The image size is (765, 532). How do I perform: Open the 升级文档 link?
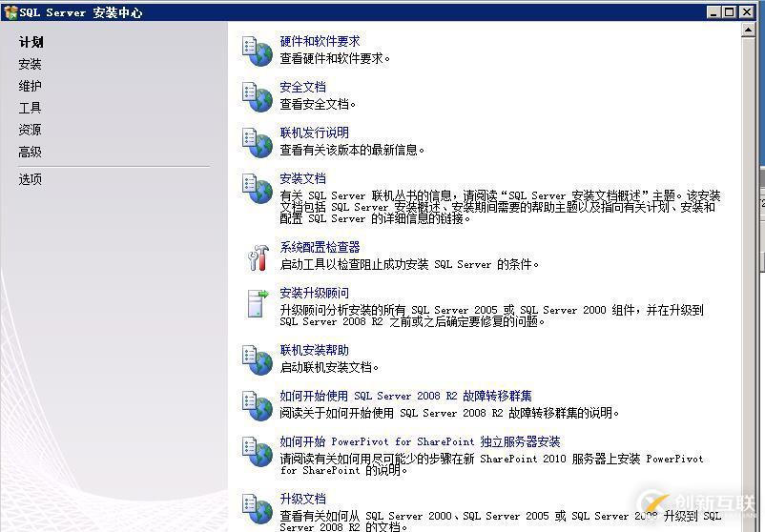[302, 499]
